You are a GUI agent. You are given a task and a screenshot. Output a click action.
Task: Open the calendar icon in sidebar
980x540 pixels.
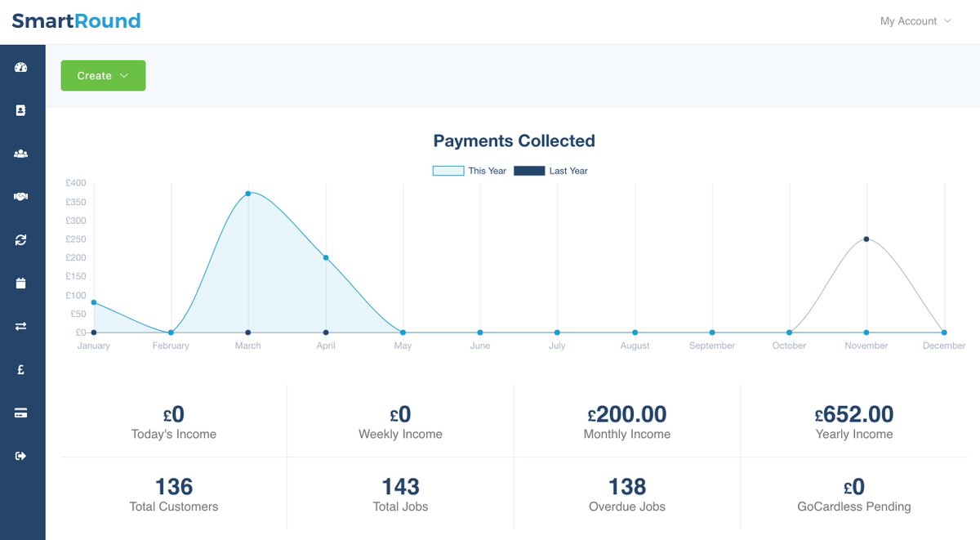point(21,283)
